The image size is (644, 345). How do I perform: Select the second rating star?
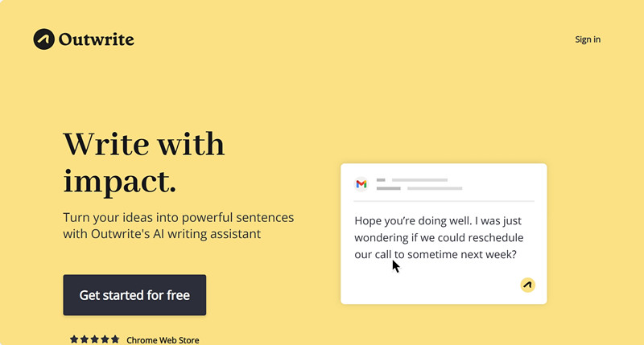85,339
